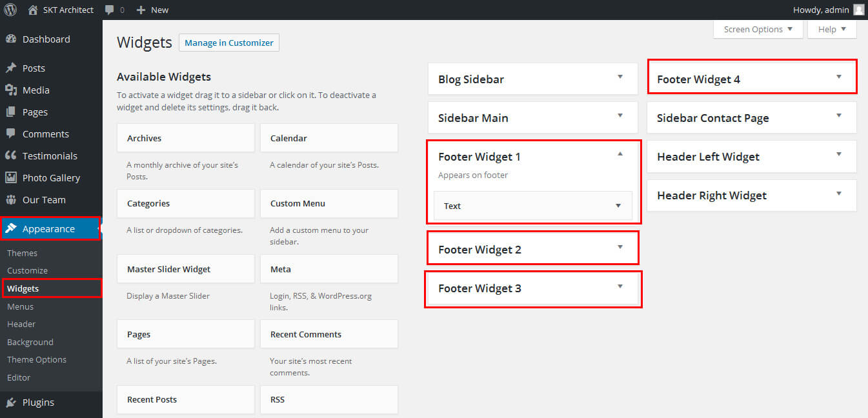Select the Meta available widget
The height and width of the screenshot is (418, 868).
point(329,269)
